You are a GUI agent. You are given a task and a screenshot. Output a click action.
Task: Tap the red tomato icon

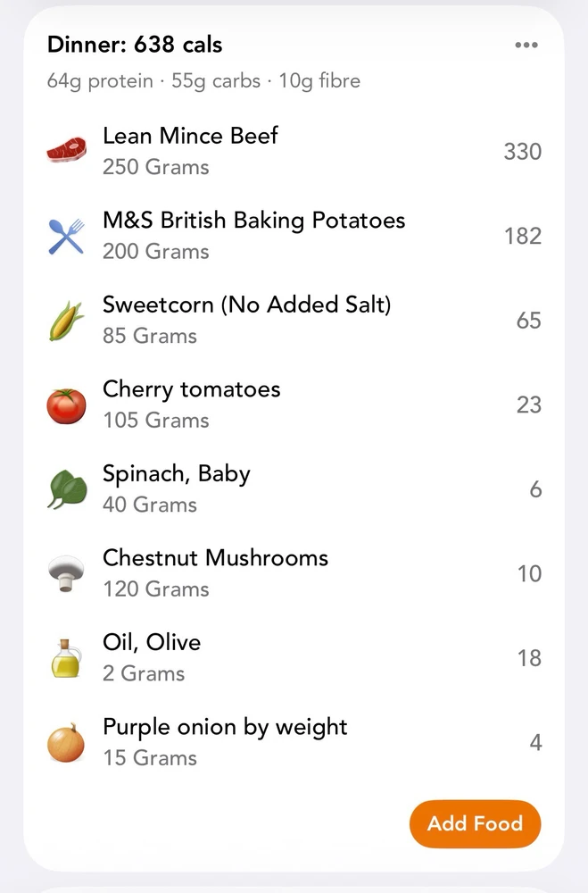click(x=66, y=405)
